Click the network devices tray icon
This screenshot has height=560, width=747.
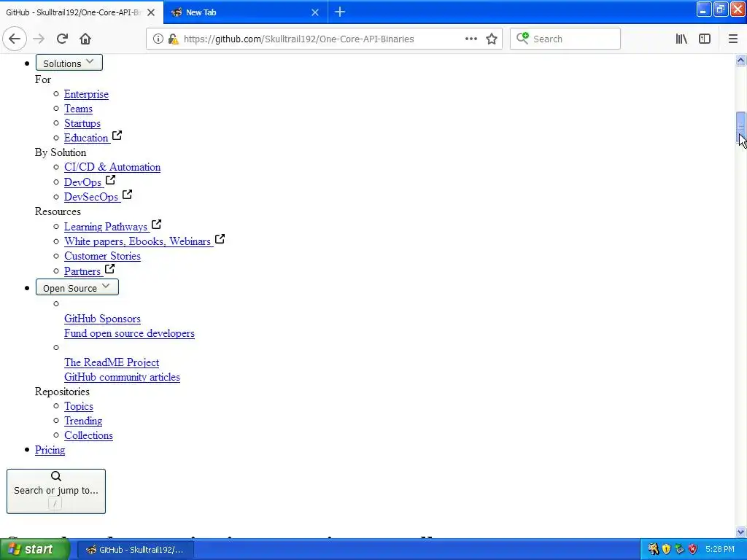tap(679, 549)
